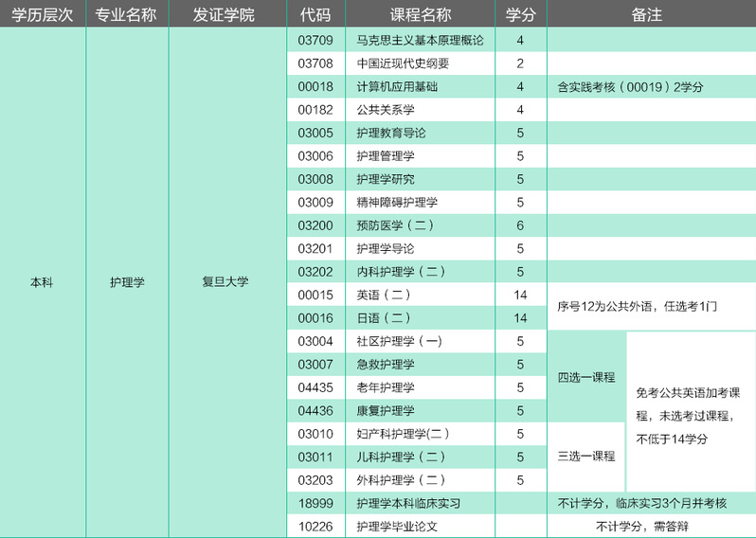Click 康复护理学 course name

[x=386, y=410]
